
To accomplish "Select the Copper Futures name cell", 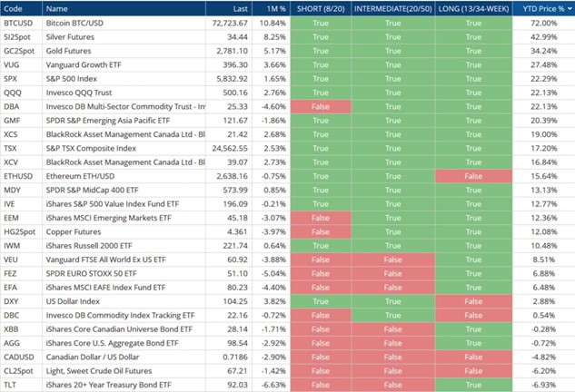I will (124, 232).
